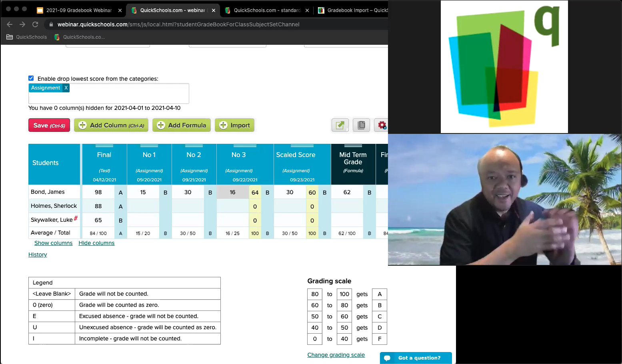Expand the Mid Term Grade column handle
This screenshot has height=364, width=622.
[x=353, y=146]
